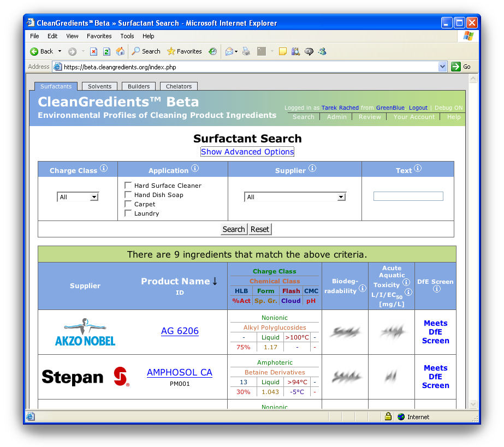Click the page scrollbar down arrow
504x447 pixels.
[473, 404]
